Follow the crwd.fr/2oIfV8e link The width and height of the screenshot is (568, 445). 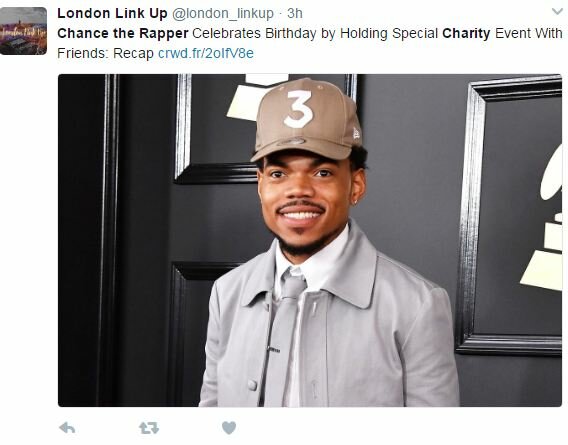(206, 53)
